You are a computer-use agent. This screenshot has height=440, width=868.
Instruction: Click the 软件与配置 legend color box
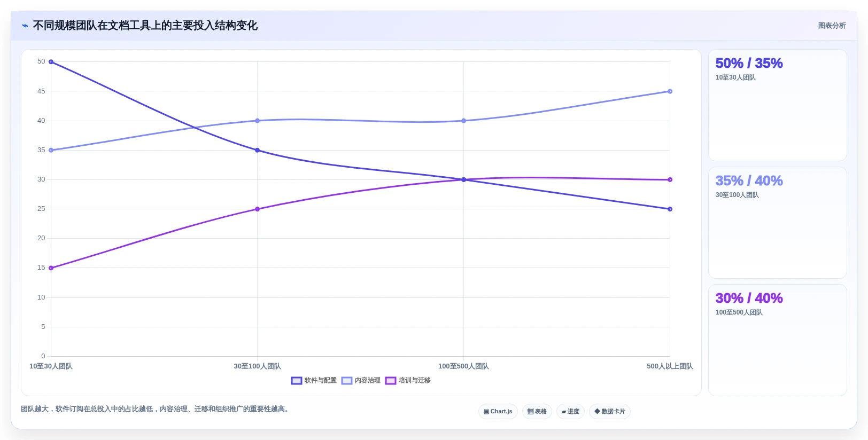pos(297,381)
